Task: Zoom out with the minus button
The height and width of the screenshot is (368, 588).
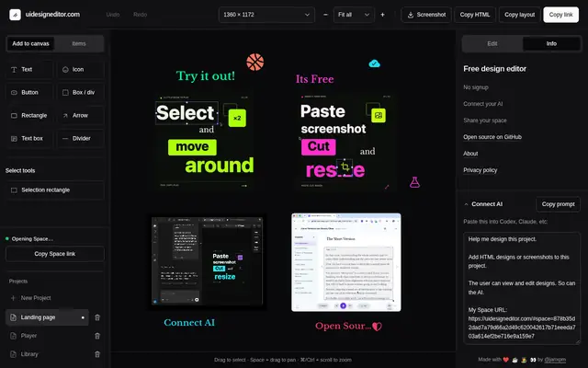Action: point(325,15)
